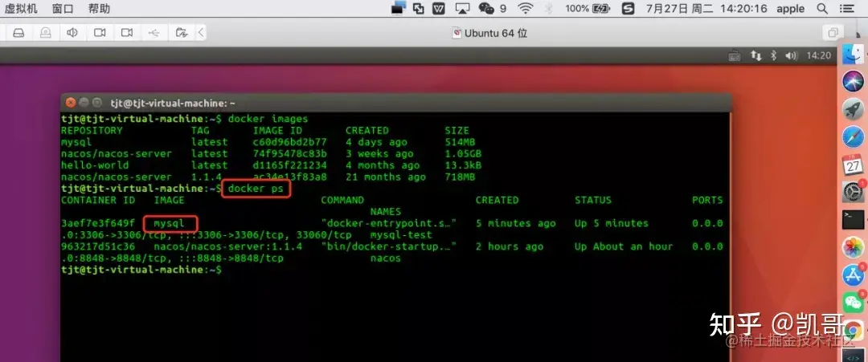Viewport: 868px width, 362px height.
Task: Toggle the sound card speaker icon in VM toolbar
Action: coord(72,33)
